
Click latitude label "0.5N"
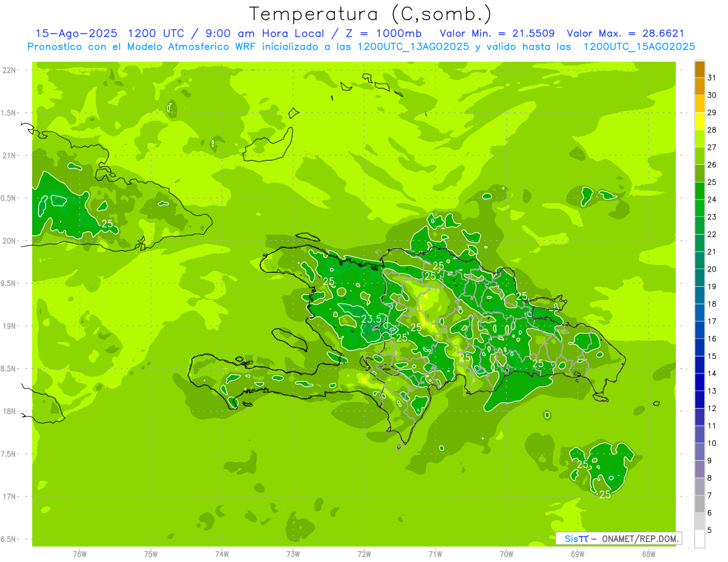coord(9,198)
